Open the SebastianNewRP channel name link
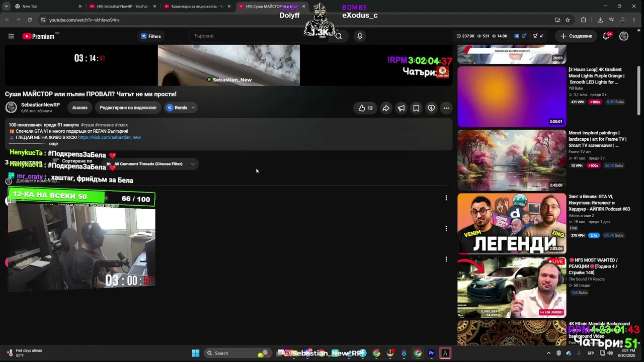644x362 pixels. click(40, 105)
